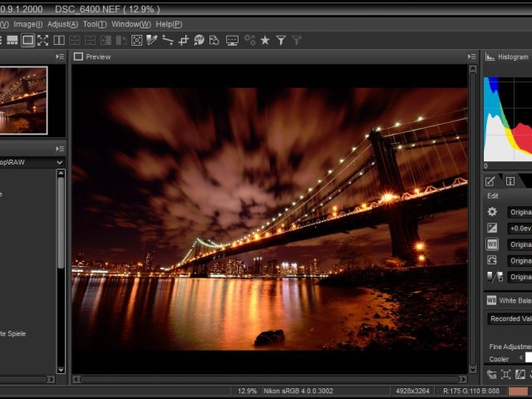Viewport: 532px width, 399px height.
Task: Click the RGB histogram graph
Action: tap(508, 119)
